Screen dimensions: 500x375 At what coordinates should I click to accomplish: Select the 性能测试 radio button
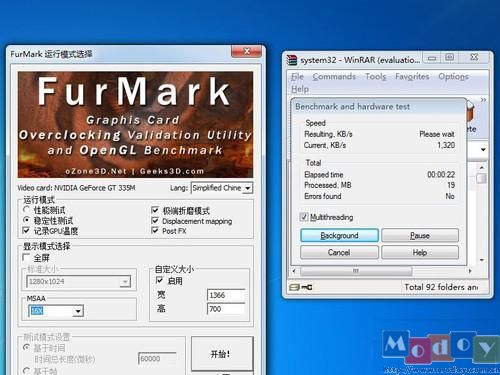[27, 210]
